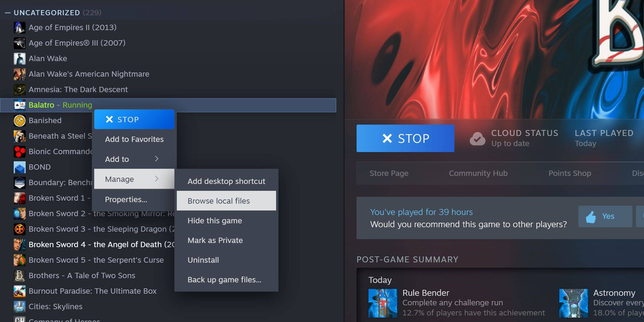The image size is (644, 322).
Task: Click the Alan Wake game icon
Action: 20,58
